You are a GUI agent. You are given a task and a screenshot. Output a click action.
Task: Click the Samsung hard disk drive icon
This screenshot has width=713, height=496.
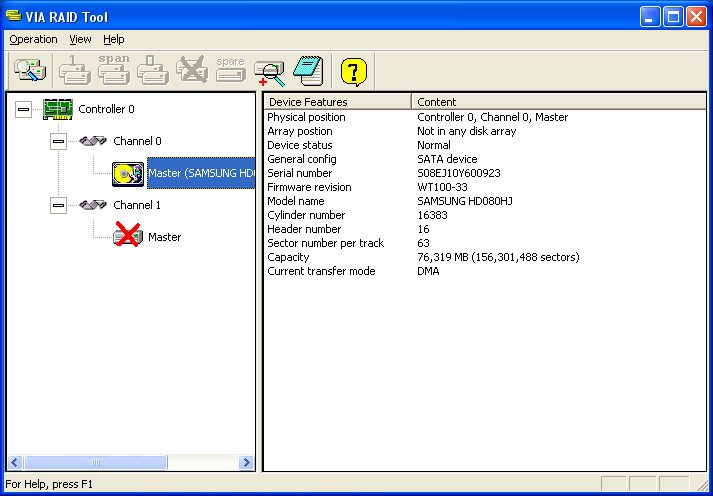tap(128, 174)
